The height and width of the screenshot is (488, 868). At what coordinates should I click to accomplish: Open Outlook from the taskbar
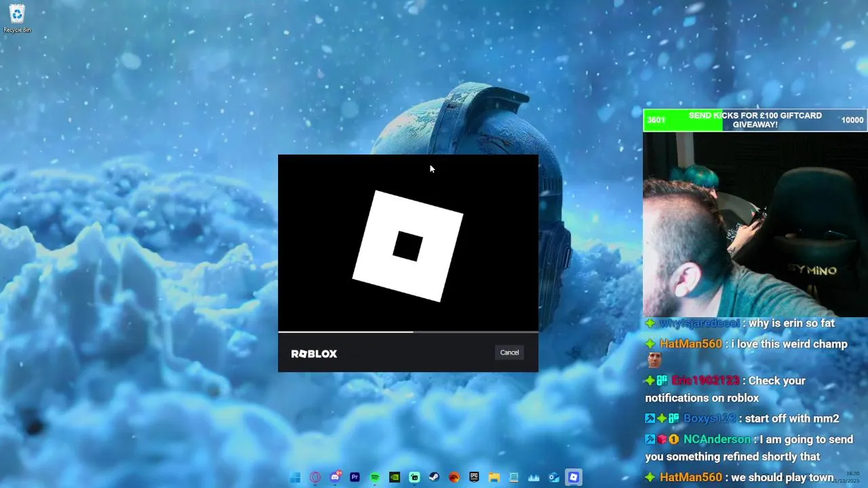click(554, 477)
